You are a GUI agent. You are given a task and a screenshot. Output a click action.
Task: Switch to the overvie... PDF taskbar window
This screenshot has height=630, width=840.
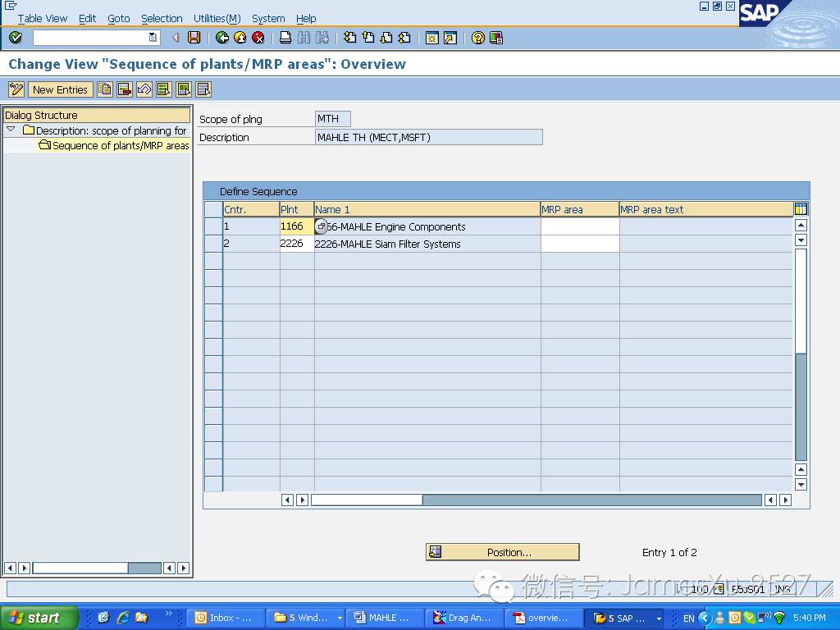click(545, 617)
